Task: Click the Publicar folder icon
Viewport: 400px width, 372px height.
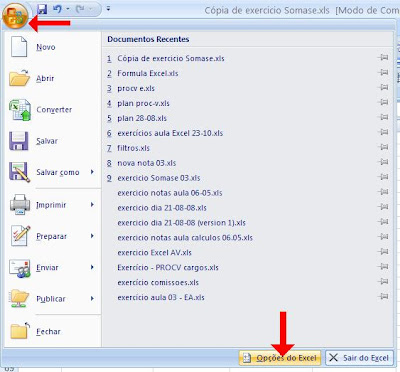Action: click(19, 299)
